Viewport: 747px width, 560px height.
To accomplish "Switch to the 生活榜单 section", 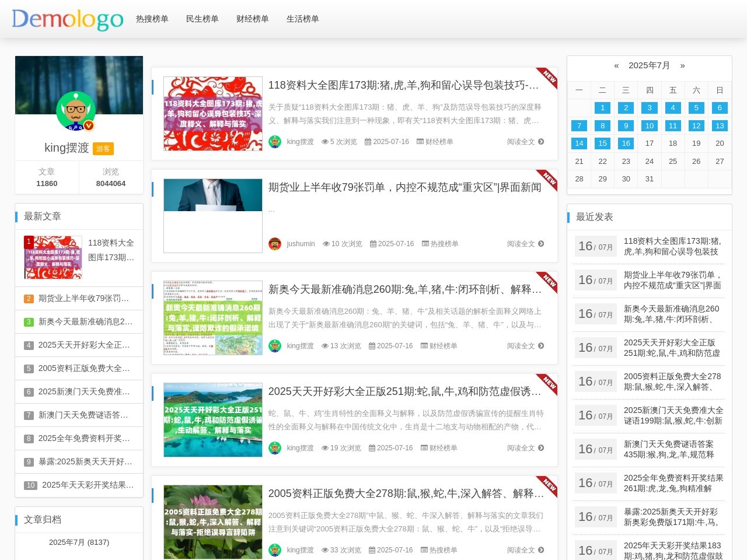I will [x=302, y=19].
